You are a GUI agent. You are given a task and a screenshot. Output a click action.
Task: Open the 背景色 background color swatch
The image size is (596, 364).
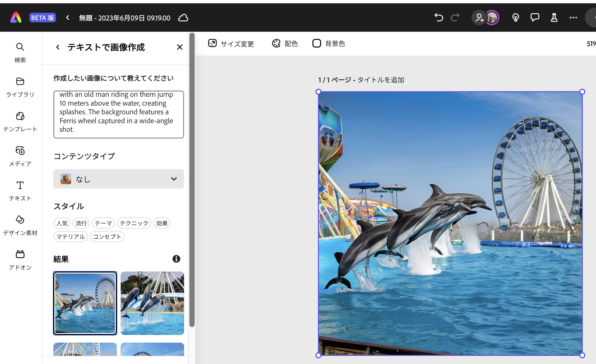(329, 43)
